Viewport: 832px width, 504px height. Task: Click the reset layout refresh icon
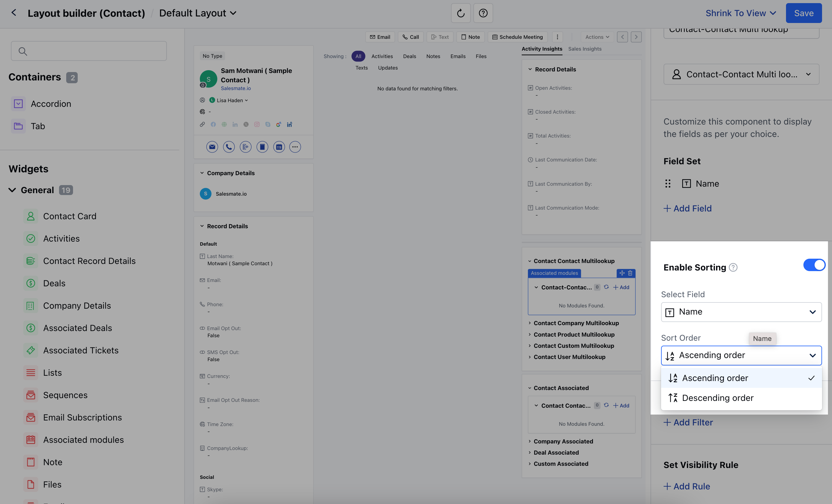pos(461,13)
